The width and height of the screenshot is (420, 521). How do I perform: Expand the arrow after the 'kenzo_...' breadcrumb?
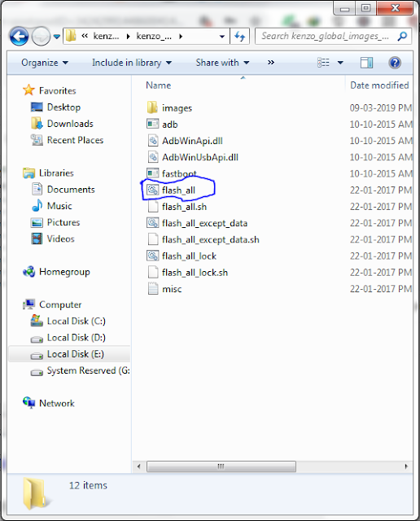point(181,36)
